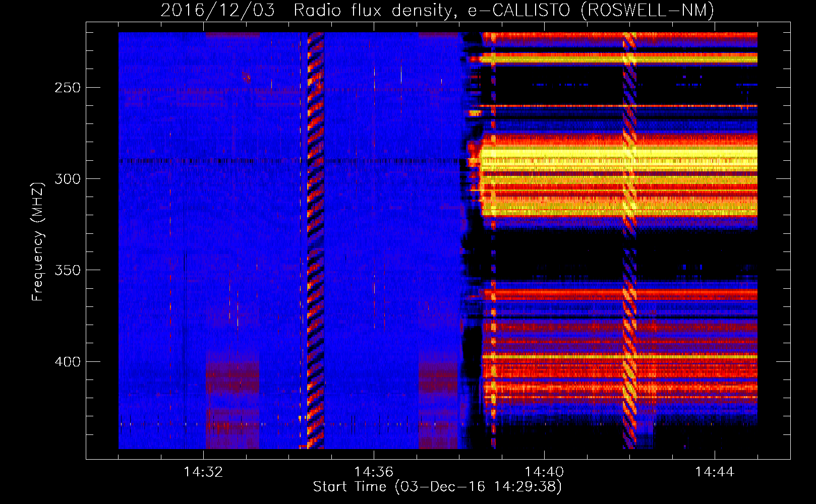Click the 350 frequency tick label
The height and width of the screenshot is (504, 816).
tap(68, 270)
